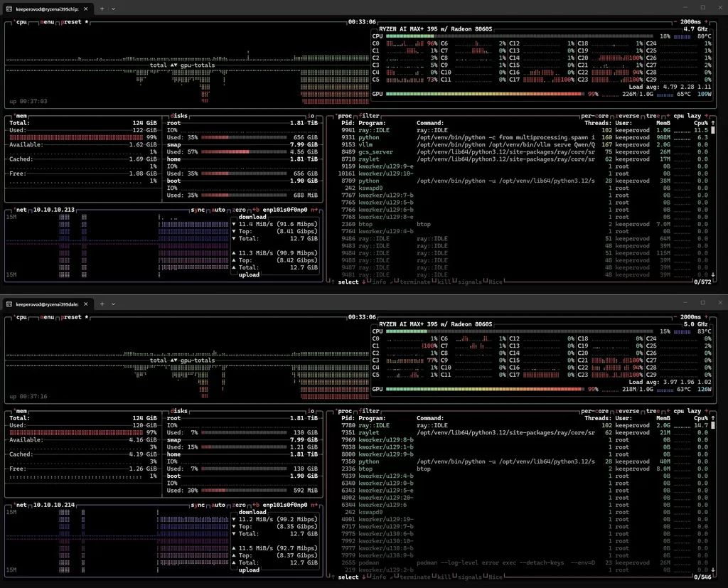Viewport: 728px width, 588px height.
Task: Toggle zero option in ryzenai395chip net box
Action: coord(239,210)
